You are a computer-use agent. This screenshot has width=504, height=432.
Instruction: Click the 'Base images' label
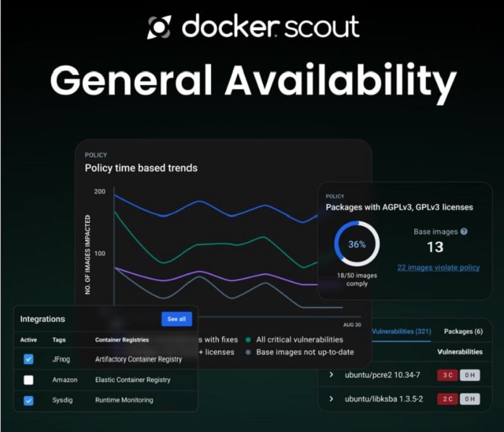435,232
